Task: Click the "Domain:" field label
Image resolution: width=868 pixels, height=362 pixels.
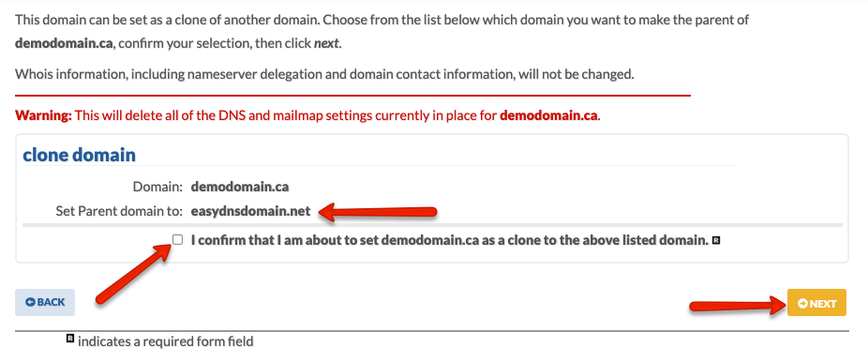Action: point(157,187)
